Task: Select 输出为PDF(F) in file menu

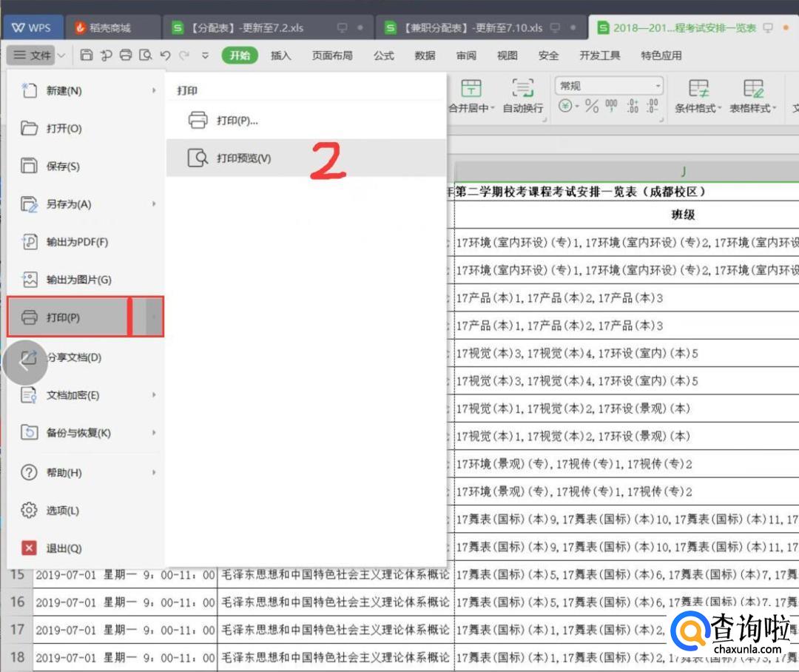Action: pyautogui.click(x=77, y=242)
